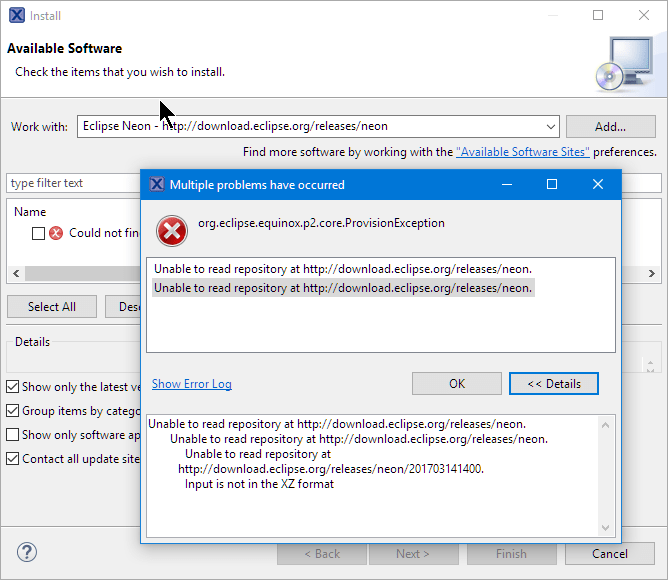Screen dimensions: 668x580
Task: Open the 'Work with' dropdown arrow
Action: [x=550, y=127]
